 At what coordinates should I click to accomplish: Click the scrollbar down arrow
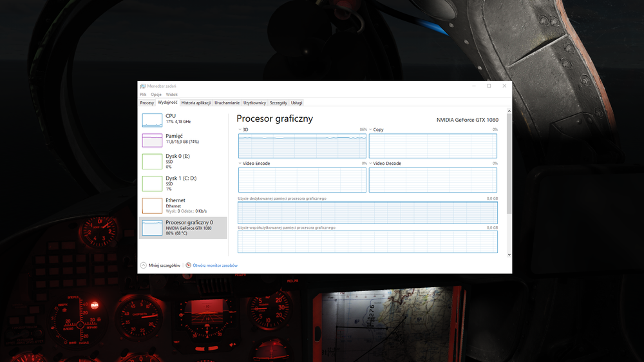(509, 255)
